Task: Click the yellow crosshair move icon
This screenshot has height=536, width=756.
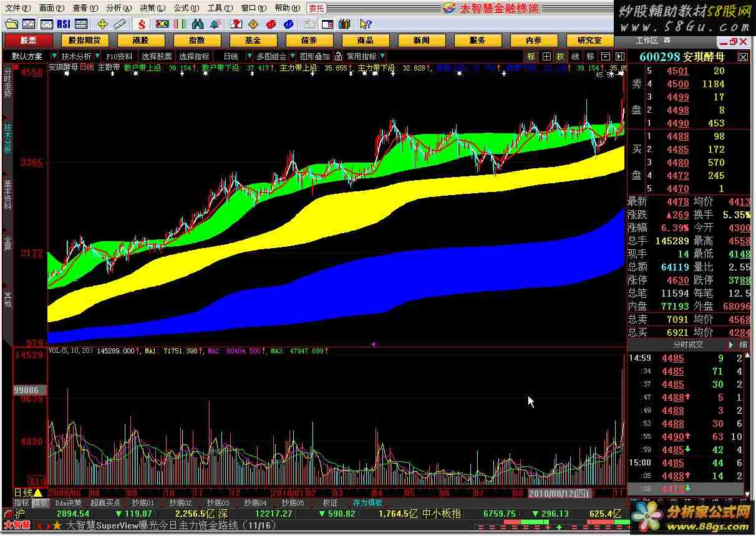Action: coord(102,24)
